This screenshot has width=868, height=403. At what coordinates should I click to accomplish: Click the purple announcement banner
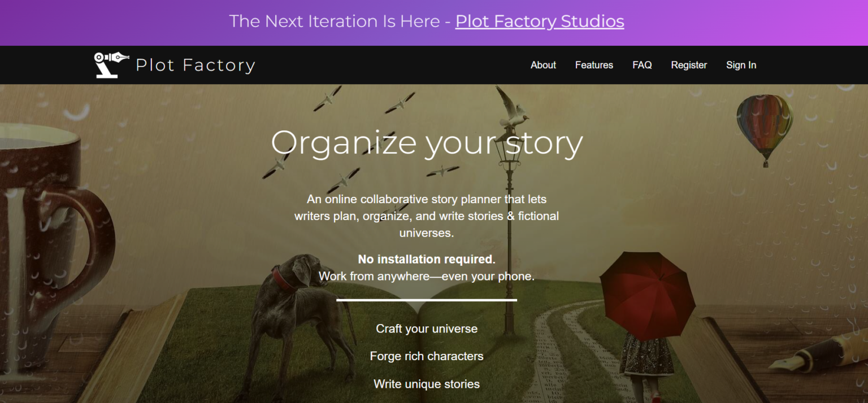[x=339, y=21]
